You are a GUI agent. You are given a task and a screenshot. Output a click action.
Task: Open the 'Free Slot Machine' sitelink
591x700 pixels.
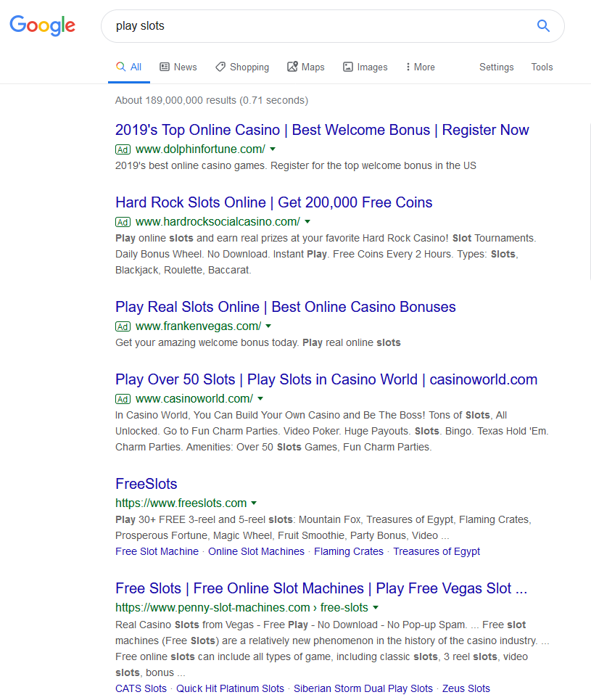click(x=157, y=551)
